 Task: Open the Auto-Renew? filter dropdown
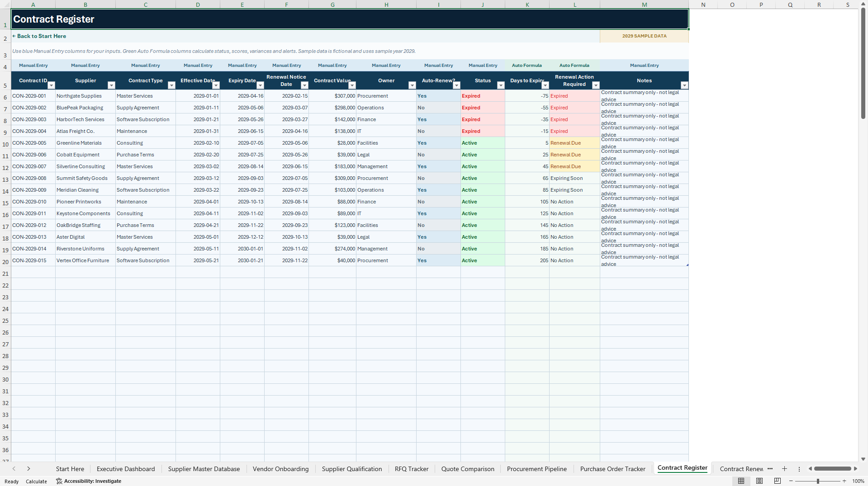click(456, 85)
